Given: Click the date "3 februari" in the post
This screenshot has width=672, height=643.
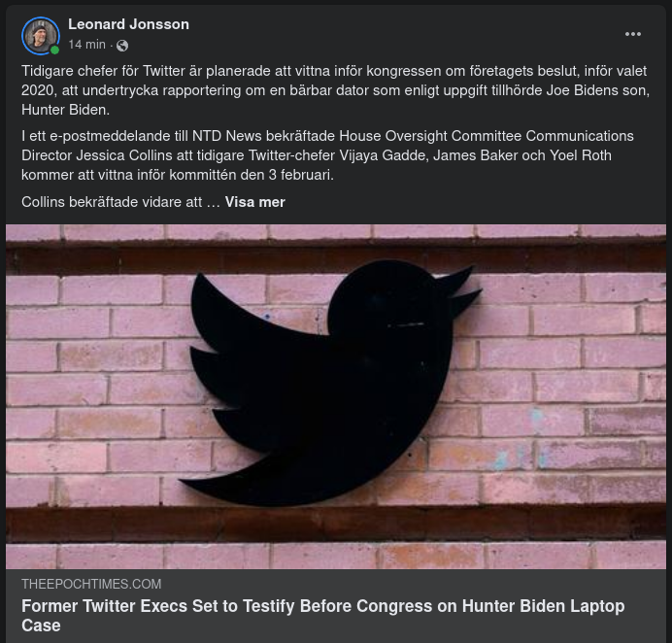Looking at the screenshot, I should click(x=298, y=175).
